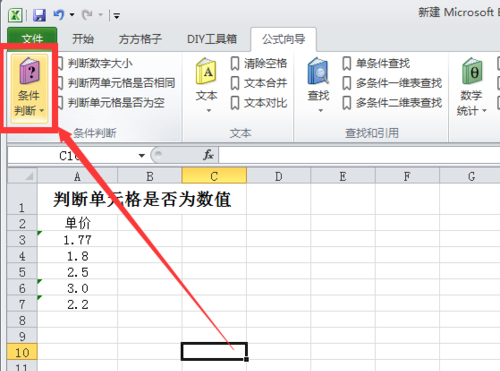Expand the Name Box dropdown arrow
Viewport: 500px width, 371px height.
pos(142,156)
